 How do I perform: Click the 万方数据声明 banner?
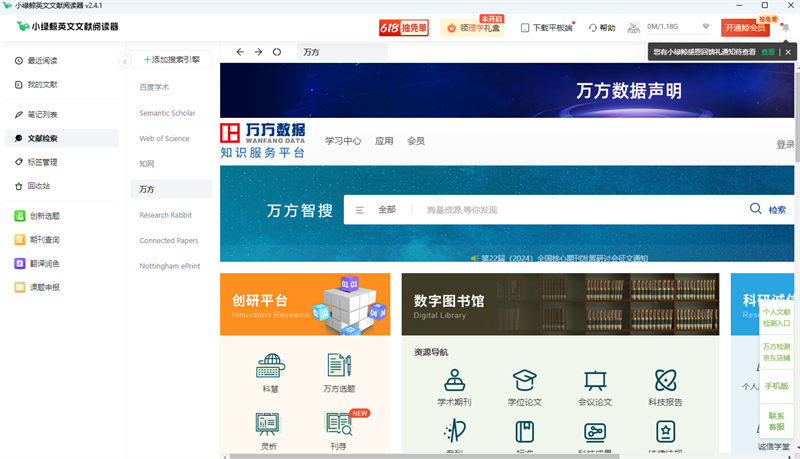pos(507,90)
